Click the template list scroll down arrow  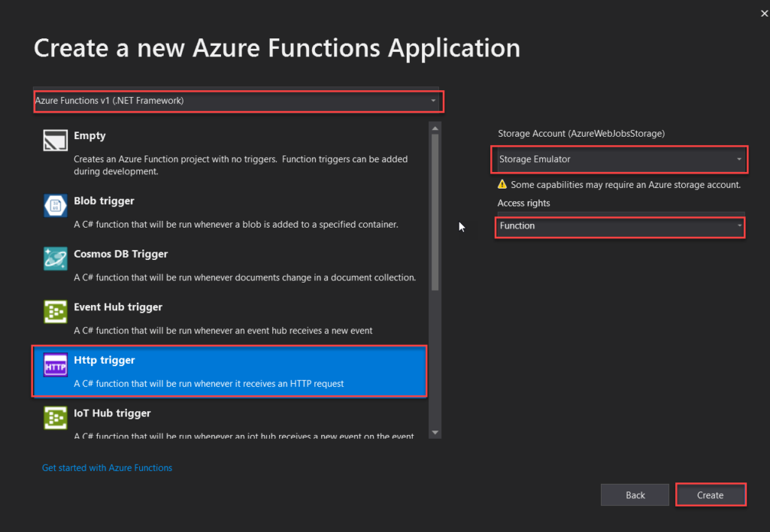[x=435, y=433]
